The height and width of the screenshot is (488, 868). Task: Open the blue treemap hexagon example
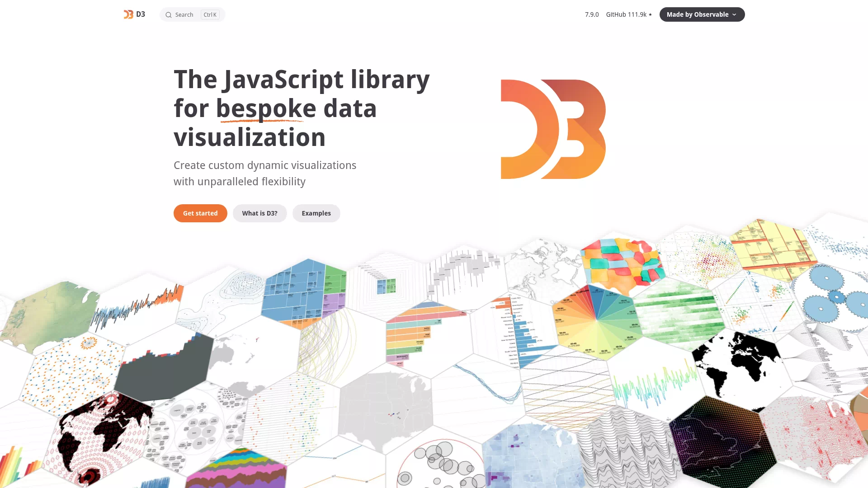pyautogui.click(x=304, y=294)
